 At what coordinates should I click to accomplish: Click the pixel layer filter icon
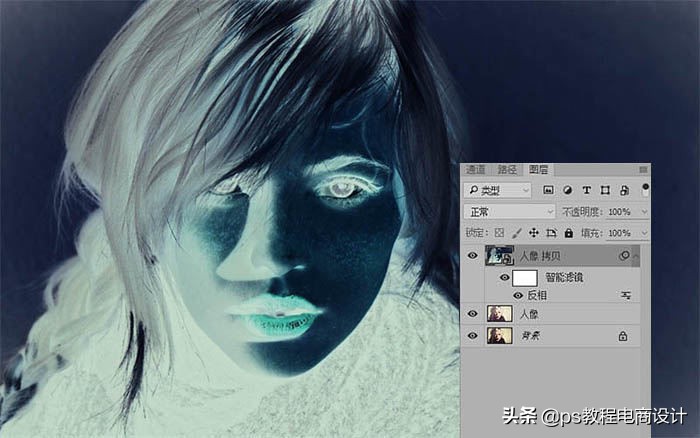click(549, 190)
